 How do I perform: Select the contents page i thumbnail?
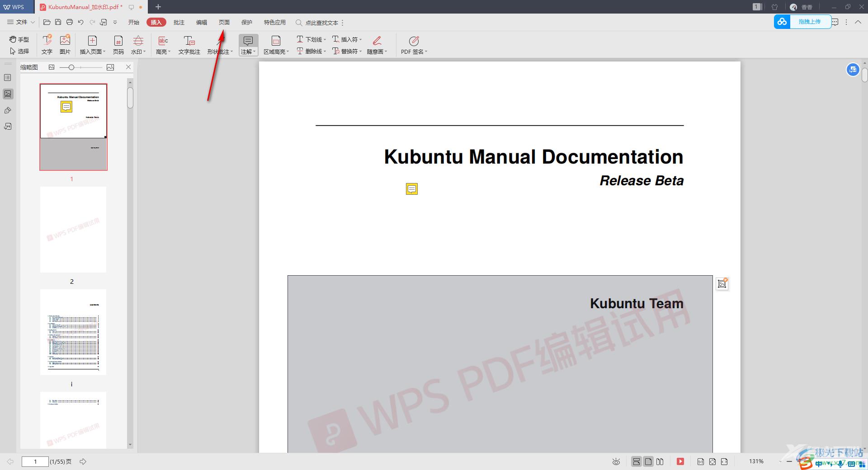pyautogui.click(x=73, y=332)
